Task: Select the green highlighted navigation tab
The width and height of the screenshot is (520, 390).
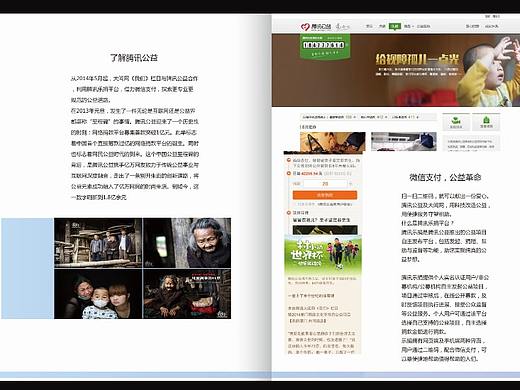Action: 395,26
